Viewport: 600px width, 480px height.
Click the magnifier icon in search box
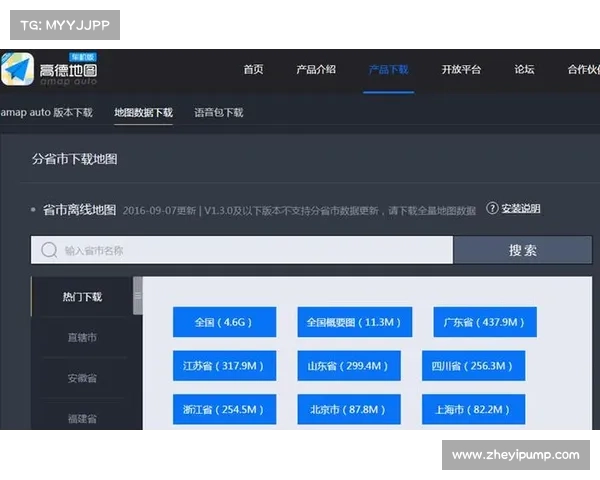[48, 250]
